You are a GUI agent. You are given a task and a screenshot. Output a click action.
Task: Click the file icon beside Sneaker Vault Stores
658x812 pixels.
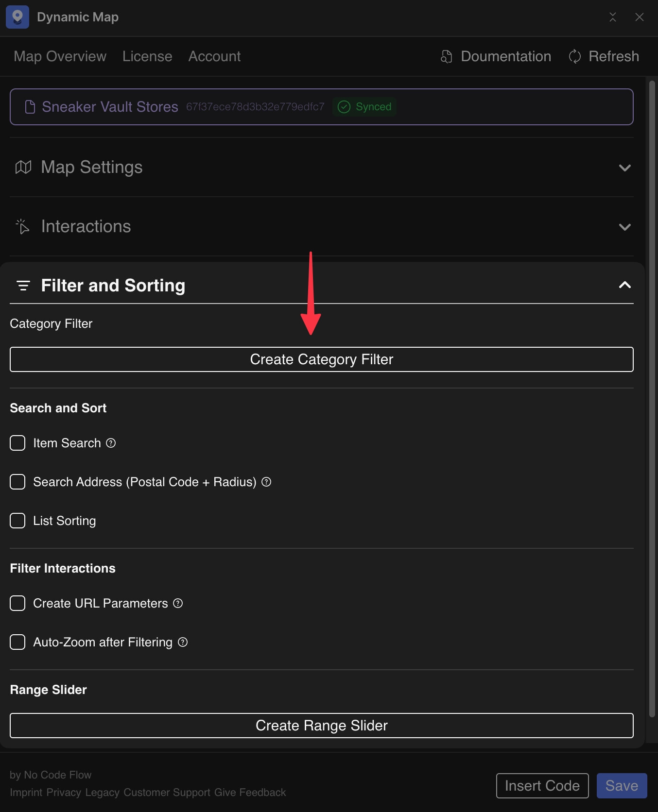tap(30, 107)
